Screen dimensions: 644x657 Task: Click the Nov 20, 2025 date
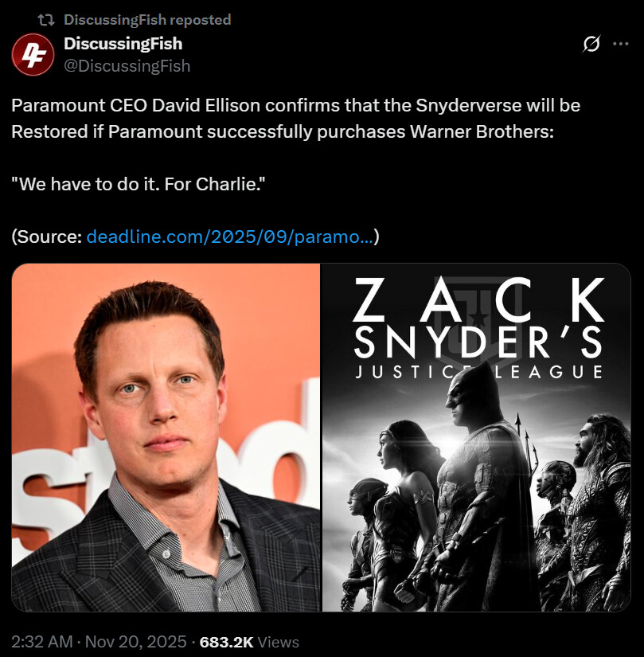(135, 642)
